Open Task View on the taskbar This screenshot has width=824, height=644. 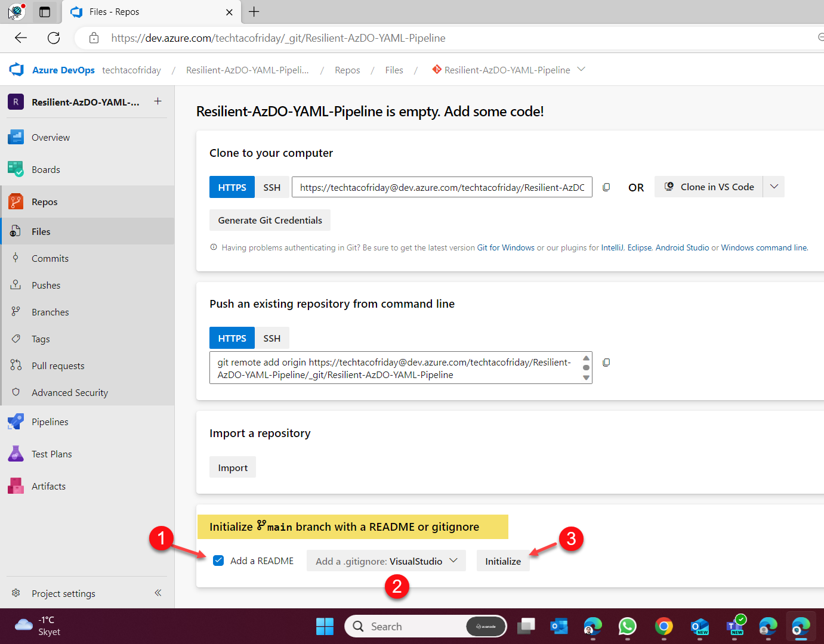coord(526,626)
